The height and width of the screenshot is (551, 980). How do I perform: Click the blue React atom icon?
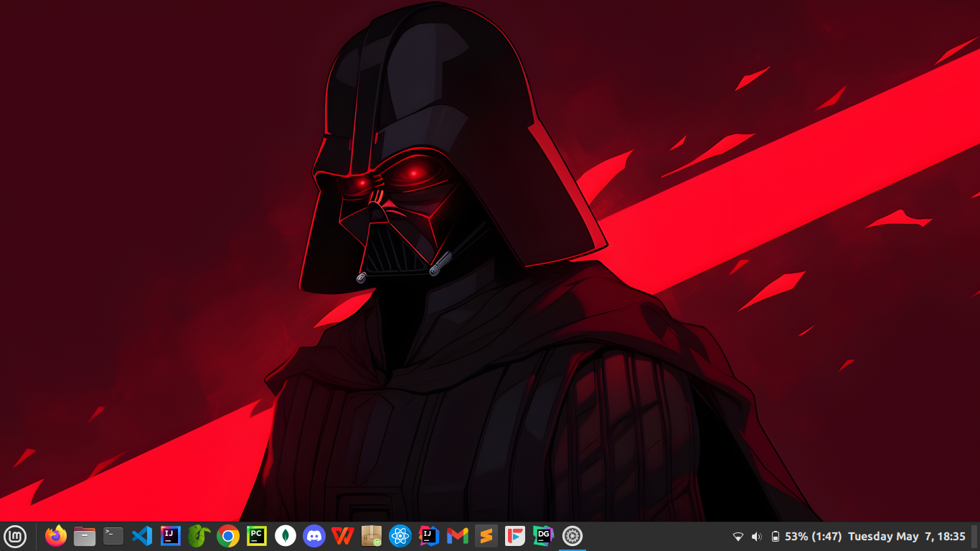point(400,536)
